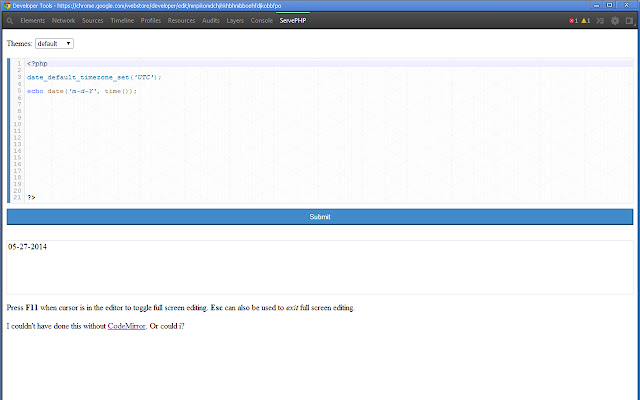Open the Sources tab
Screen dimensions: 640x400
pyautogui.click(x=93, y=20)
